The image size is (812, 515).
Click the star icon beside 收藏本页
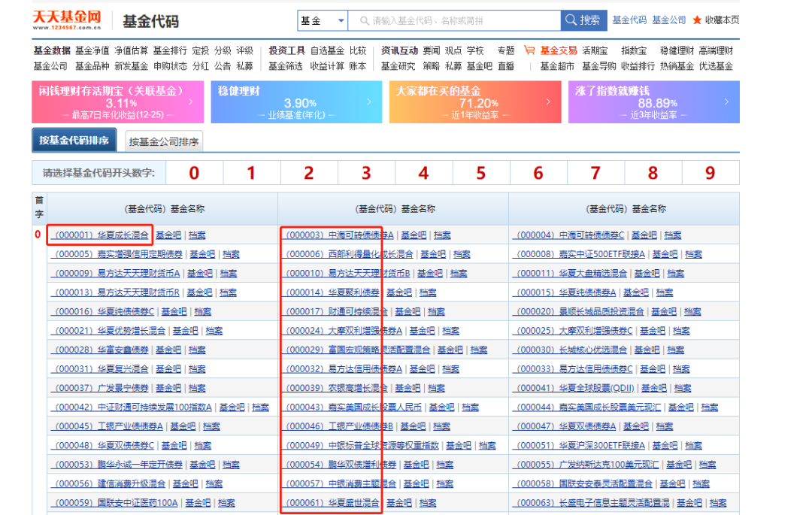[697, 20]
